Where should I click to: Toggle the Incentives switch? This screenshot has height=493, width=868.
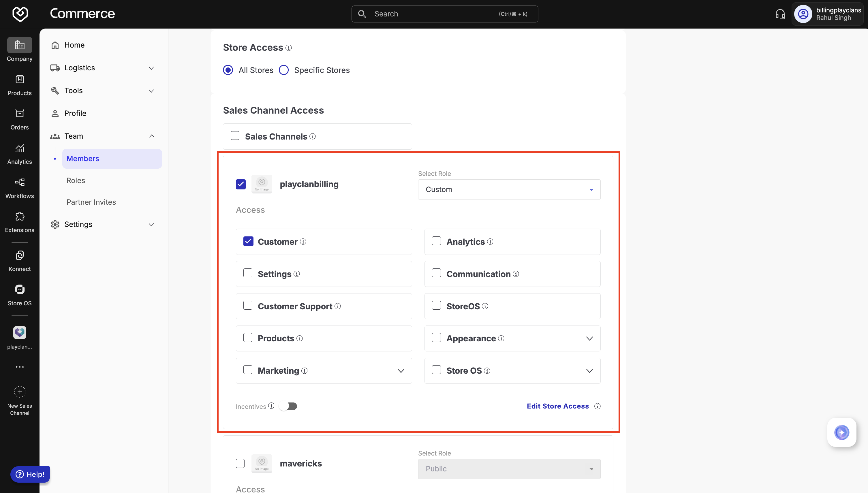(x=288, y=406)
